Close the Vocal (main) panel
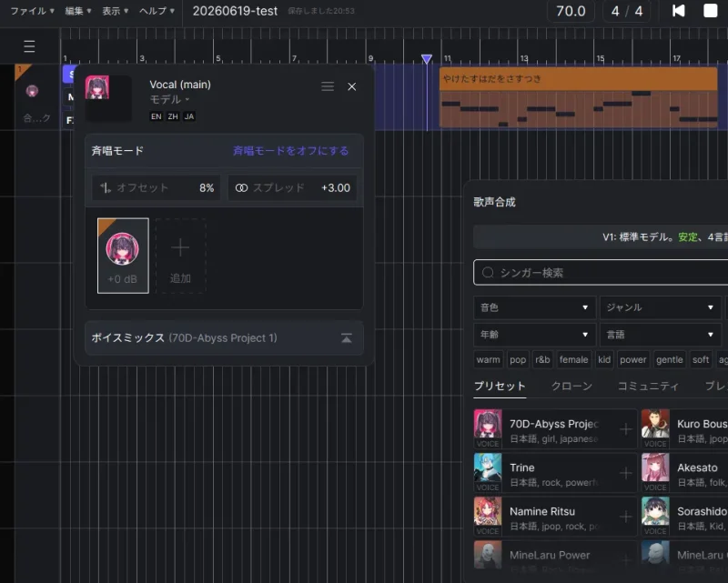Viewport: 728px width, 583px height. click(x=352, y=86)
